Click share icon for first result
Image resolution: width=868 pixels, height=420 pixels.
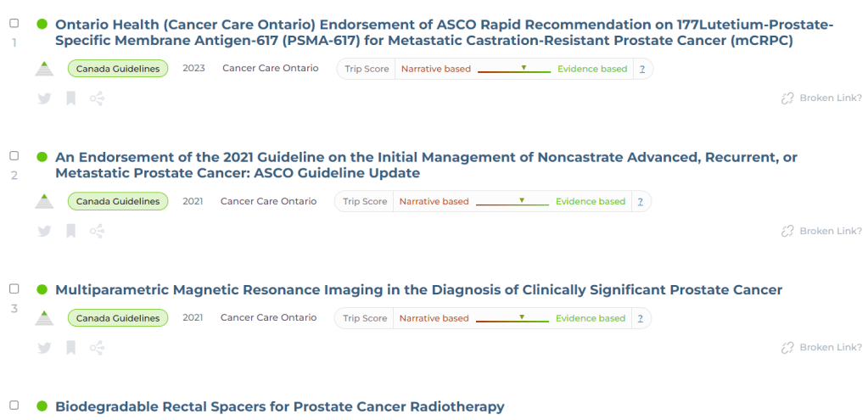[x=97, y=98]
